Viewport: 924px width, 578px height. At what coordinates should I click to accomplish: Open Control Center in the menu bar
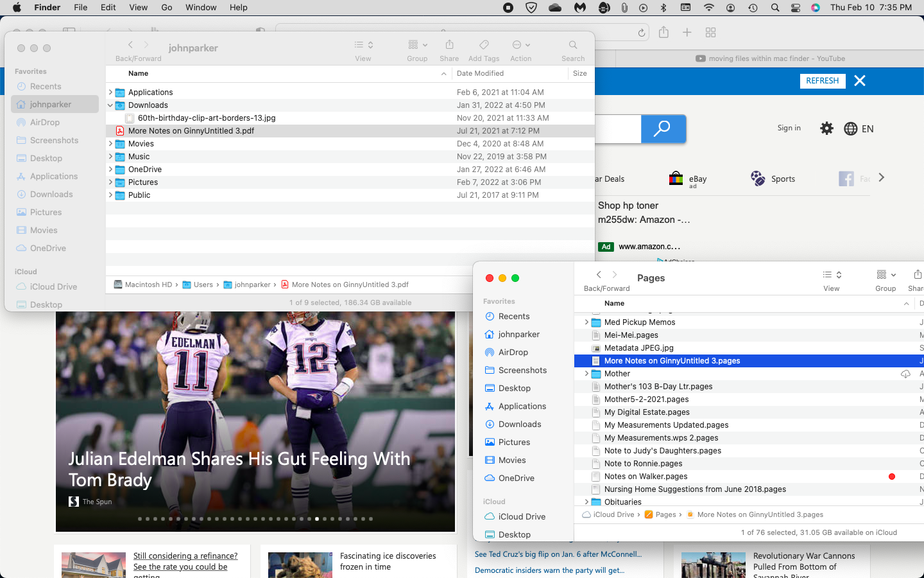pos(796,8)
